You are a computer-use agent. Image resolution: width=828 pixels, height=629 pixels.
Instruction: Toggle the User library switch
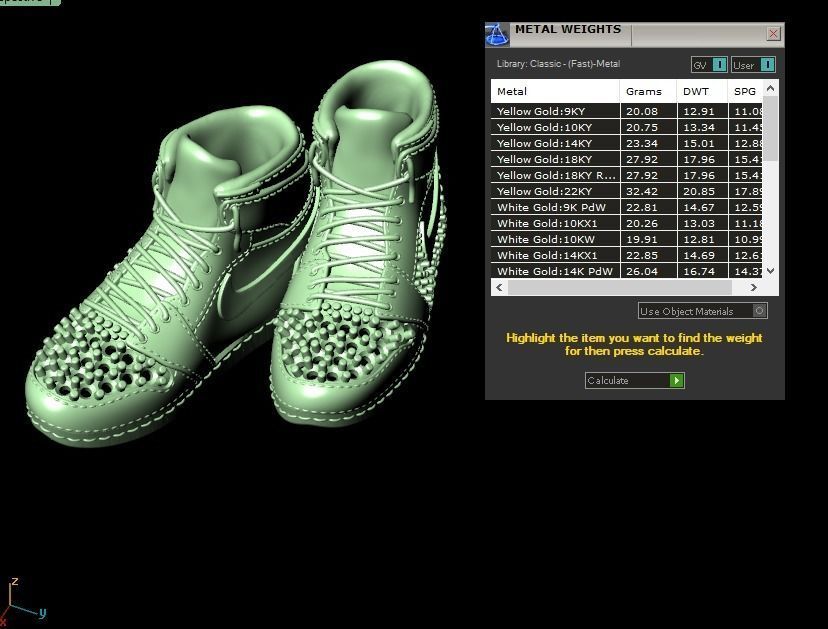[x=753, y=65]
